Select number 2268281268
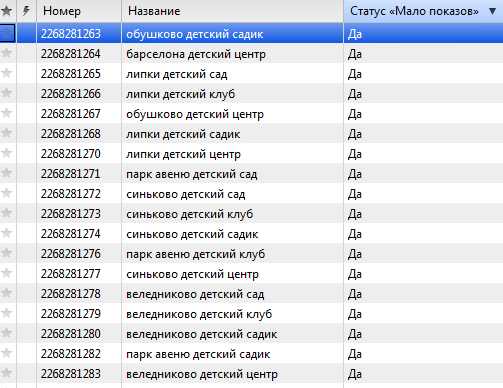503x388 pixels. pos(71,134)
